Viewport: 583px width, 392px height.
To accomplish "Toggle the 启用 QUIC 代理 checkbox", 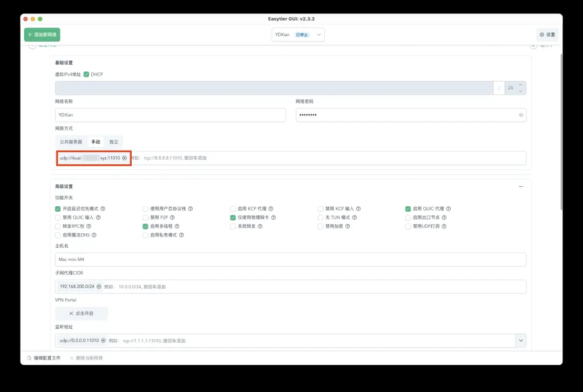I will pos(408,209).
